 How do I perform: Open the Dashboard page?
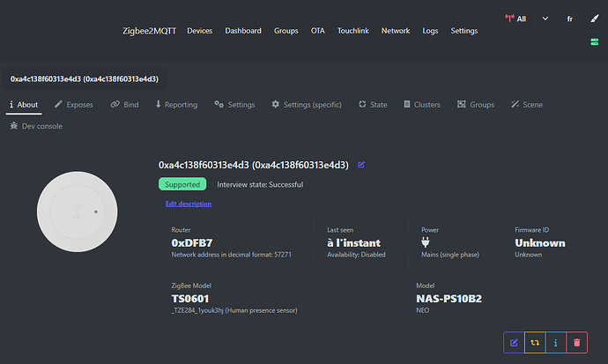tap(243, 31)
